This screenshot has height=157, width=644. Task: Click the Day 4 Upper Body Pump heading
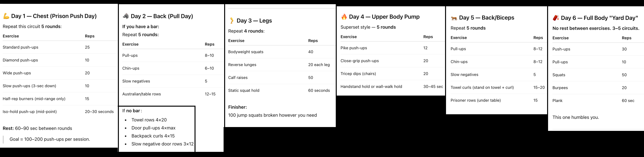(x=384, y=17)
